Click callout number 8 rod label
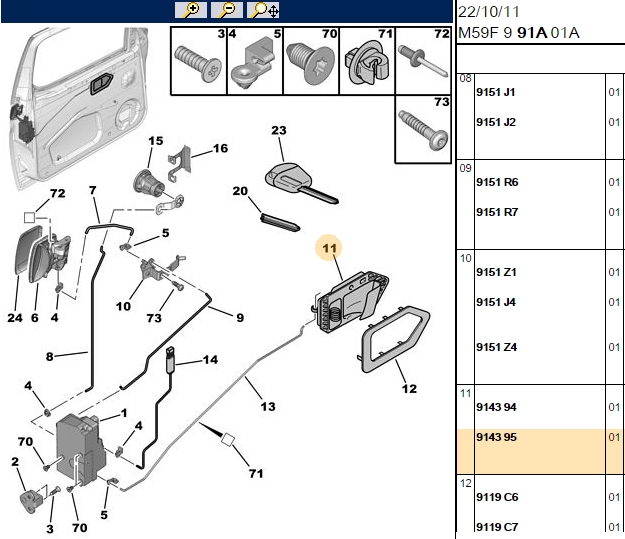 click(x=49, y=356)
